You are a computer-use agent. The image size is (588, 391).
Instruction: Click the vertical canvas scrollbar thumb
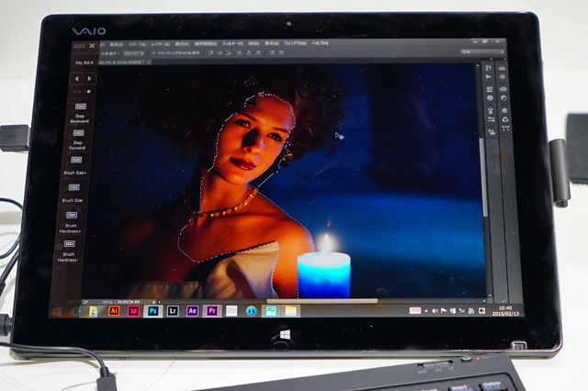(484, 177)
